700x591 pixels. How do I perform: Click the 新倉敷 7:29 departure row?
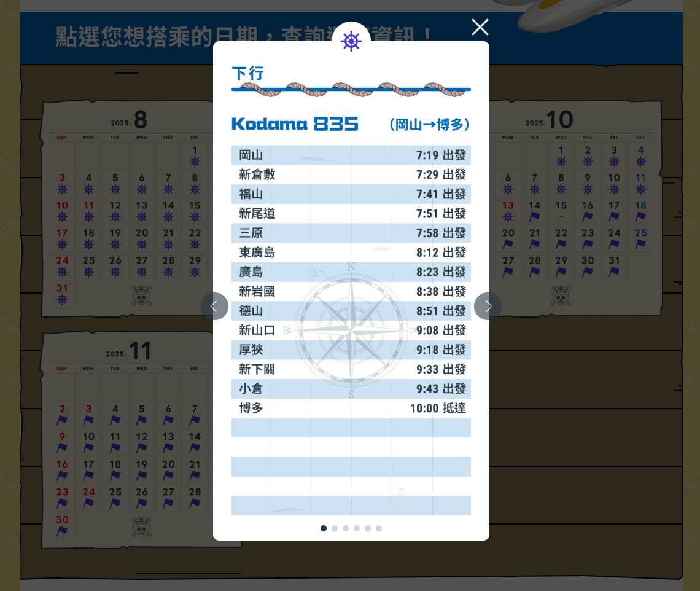[x=351, y=174]
